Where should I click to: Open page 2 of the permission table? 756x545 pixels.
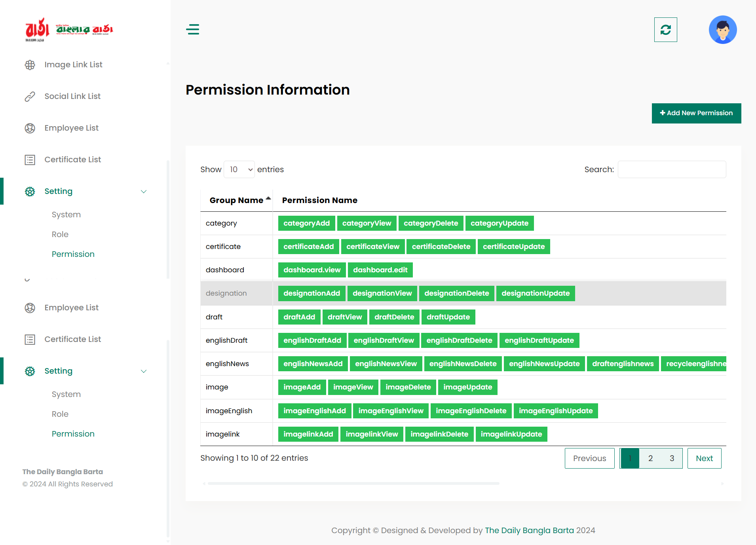[650, 458]
